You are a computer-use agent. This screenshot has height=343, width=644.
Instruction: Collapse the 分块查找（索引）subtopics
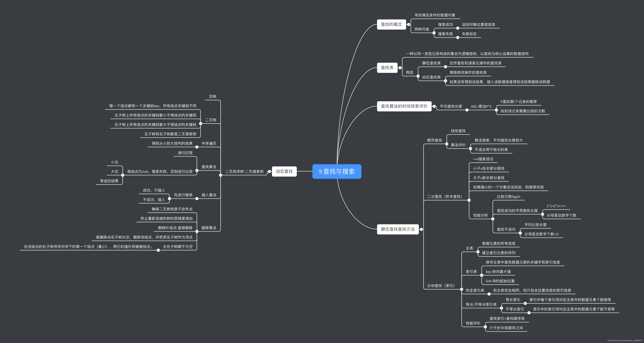coord(461,289)
